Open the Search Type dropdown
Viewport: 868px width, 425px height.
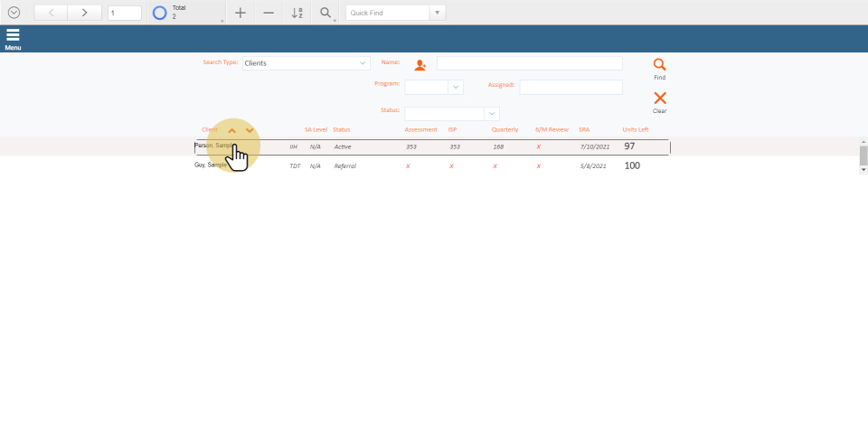363,63
